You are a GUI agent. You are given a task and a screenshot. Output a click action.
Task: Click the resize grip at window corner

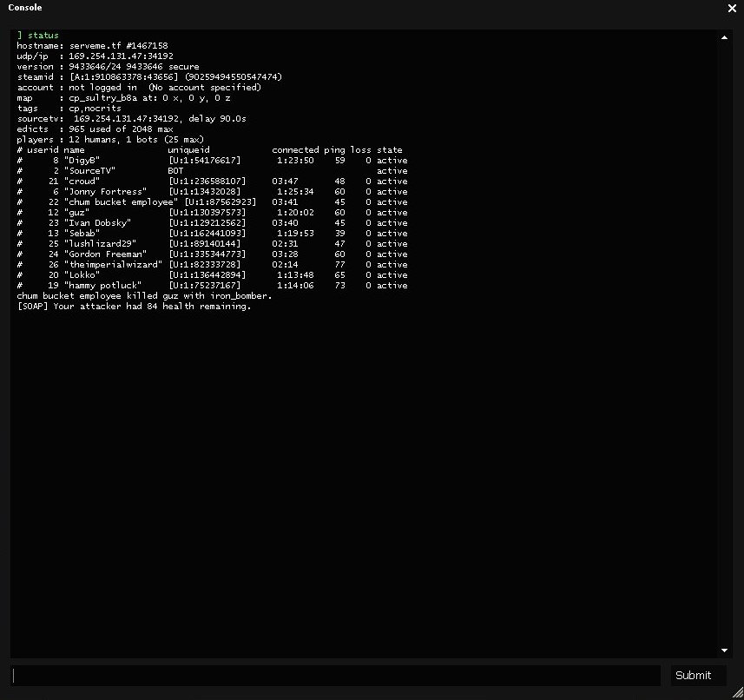[737, 693]
